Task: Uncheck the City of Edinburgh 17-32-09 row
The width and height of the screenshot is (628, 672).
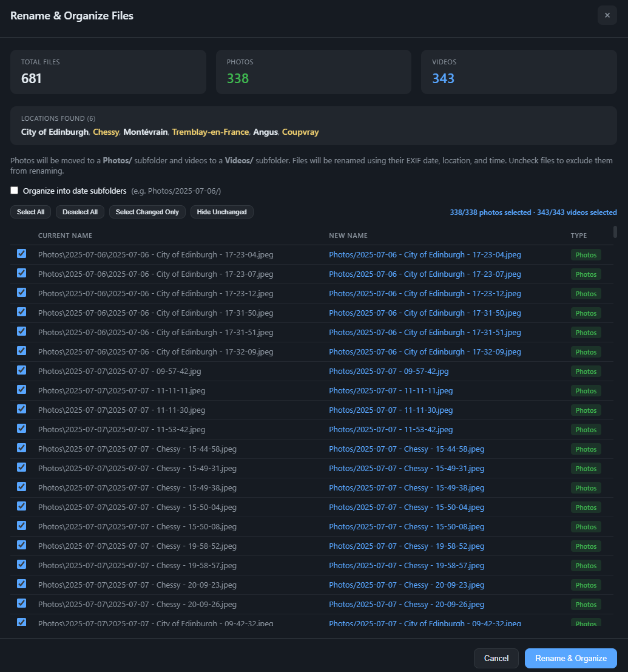Action: coord(22,351)
